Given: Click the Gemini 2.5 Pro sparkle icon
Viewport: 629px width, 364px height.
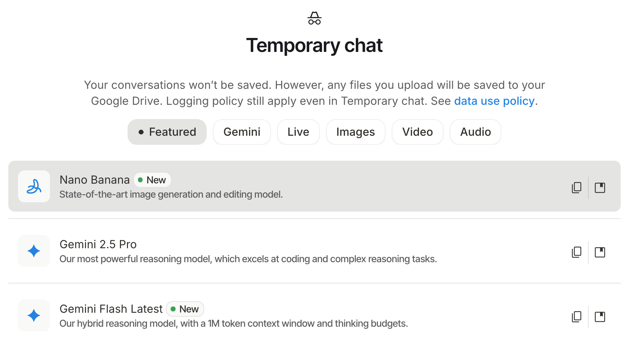Looking at the screenshot, I should pyautogui.click(x=34, y=251).
